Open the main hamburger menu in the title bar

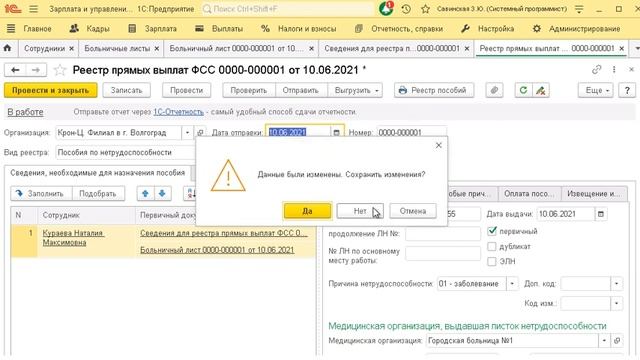[33, 9]
